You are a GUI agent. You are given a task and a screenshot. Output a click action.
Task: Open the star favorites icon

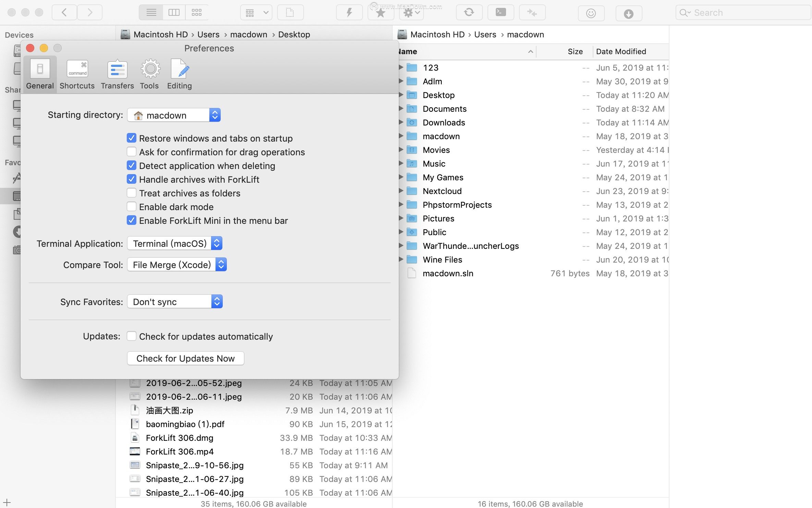coord(381,13)
